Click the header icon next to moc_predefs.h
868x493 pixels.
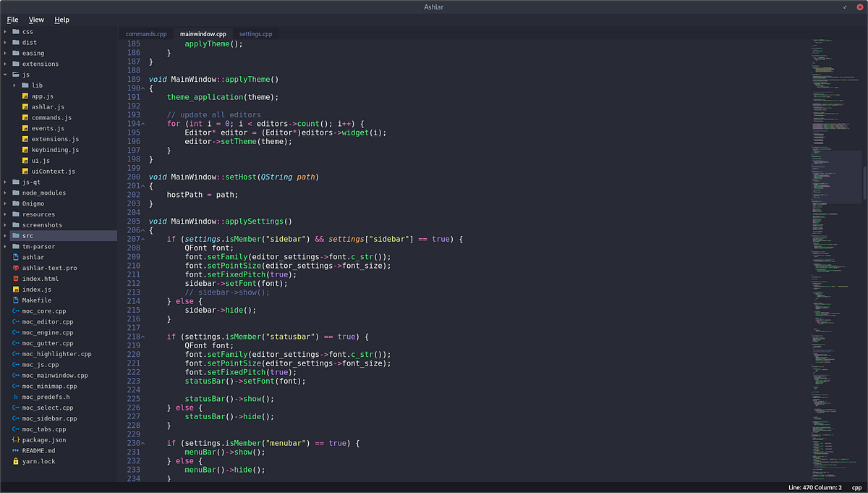click(x=17, y=397)
